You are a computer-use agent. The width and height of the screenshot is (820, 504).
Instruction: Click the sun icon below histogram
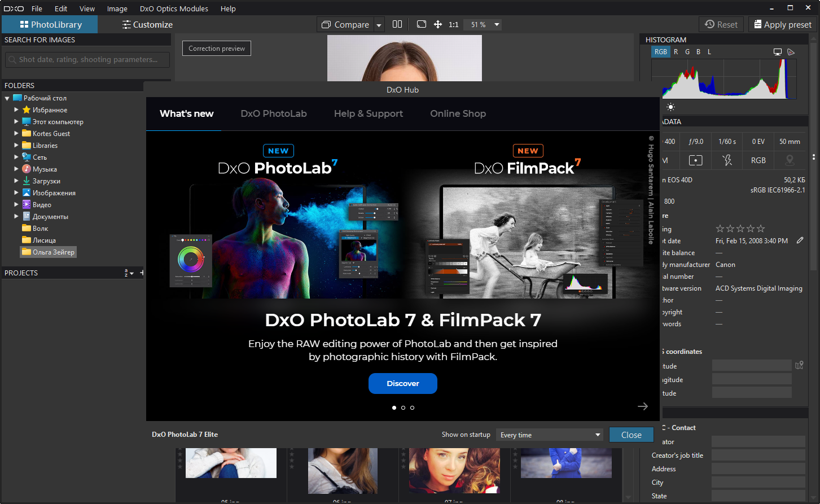(670, 107)
